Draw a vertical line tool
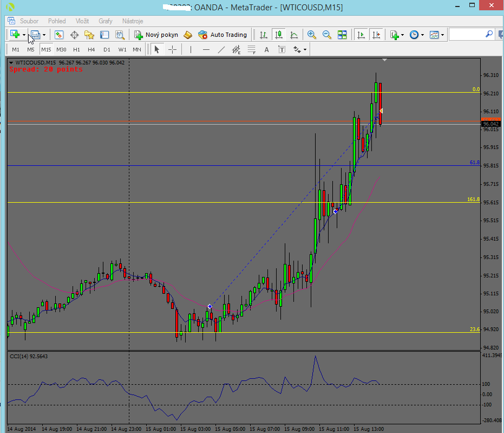 [x=191, y=49]
